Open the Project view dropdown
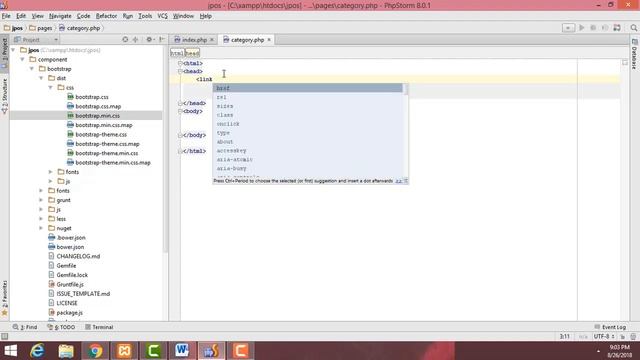The height and width of the screenshot is (360, 640). (36, 40)
